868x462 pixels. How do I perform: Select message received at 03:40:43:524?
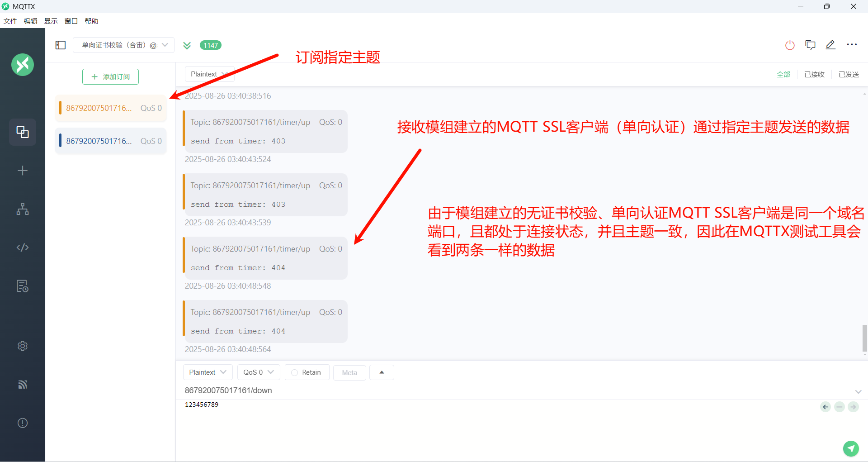pos(265,132)
